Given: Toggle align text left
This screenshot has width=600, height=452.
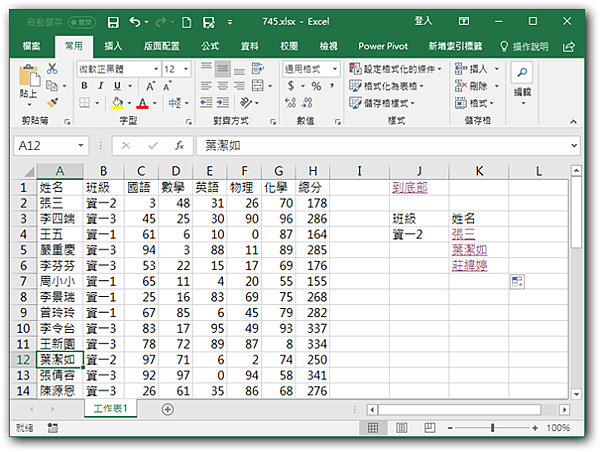Looking at the screenshot, I should click(206, 86).
